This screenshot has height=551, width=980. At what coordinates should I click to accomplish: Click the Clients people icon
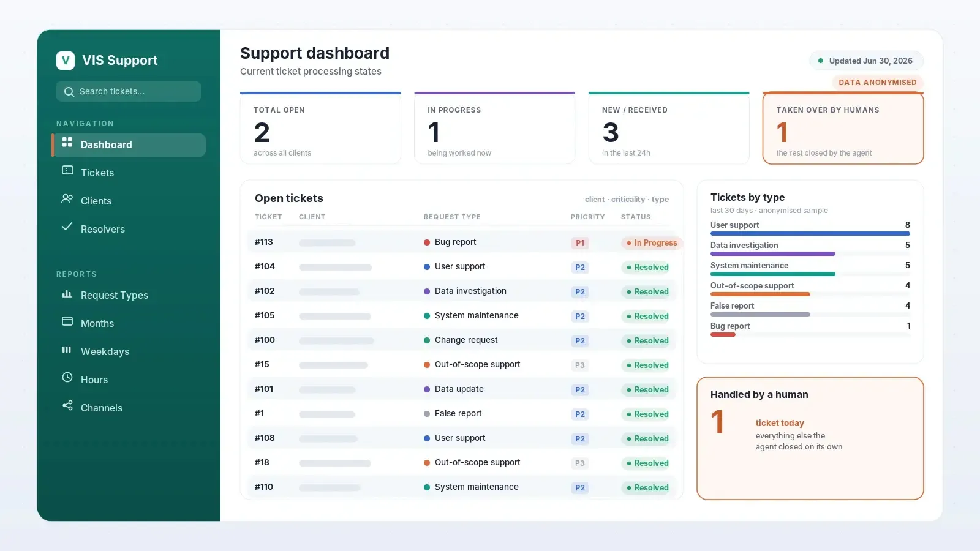67,198
